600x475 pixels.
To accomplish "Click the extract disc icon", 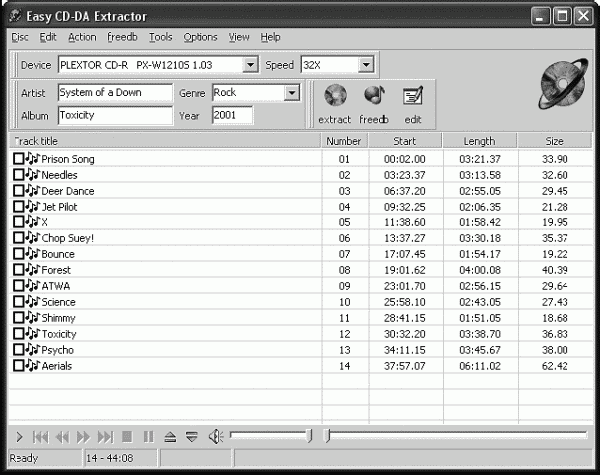I will click(x=335, y=97).
